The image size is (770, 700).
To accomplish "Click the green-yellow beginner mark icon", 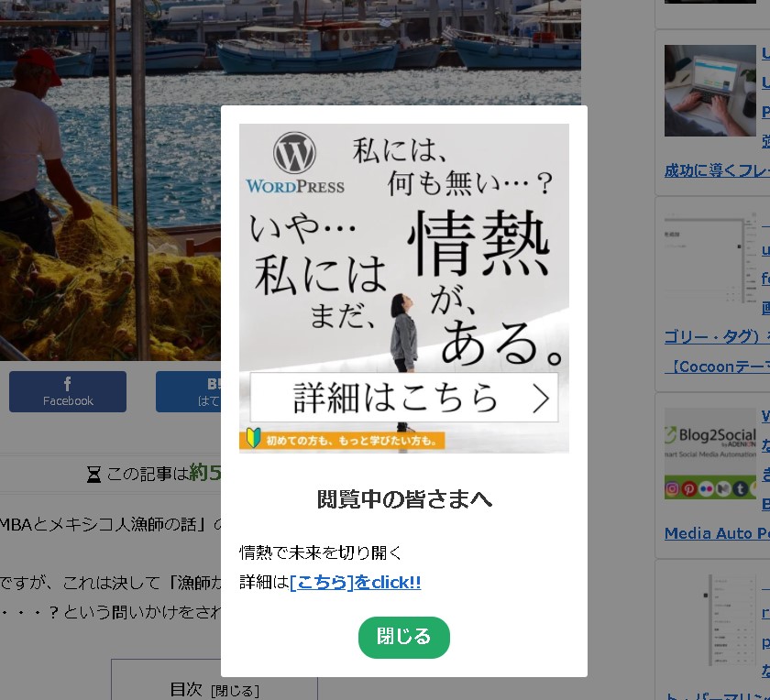I will click(x=253, y=439).
